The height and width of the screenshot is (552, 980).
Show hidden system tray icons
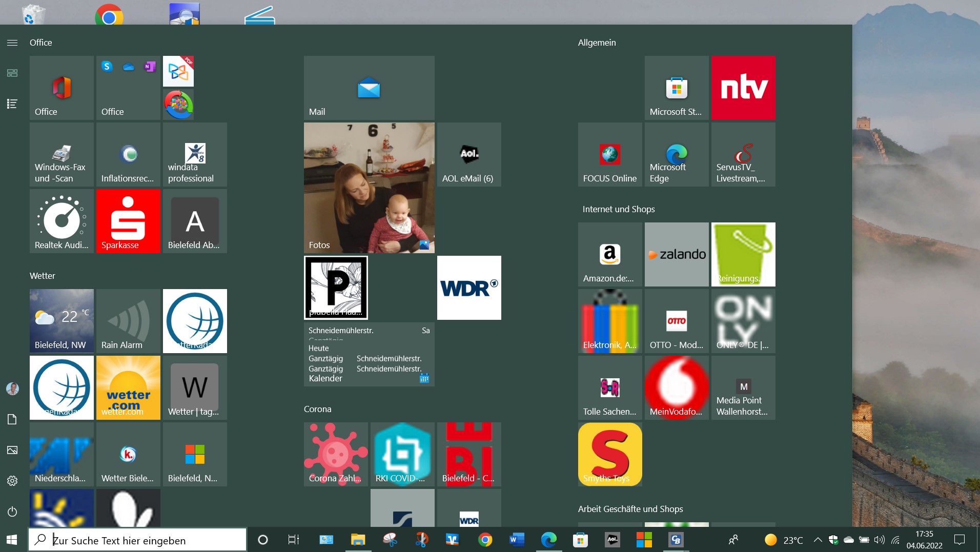(x=818, y=540)
